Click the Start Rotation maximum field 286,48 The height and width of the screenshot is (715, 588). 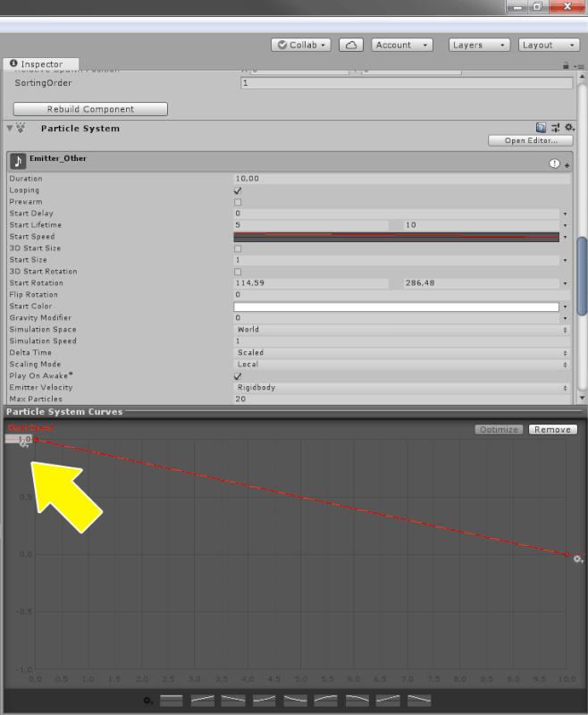[482, 283]
